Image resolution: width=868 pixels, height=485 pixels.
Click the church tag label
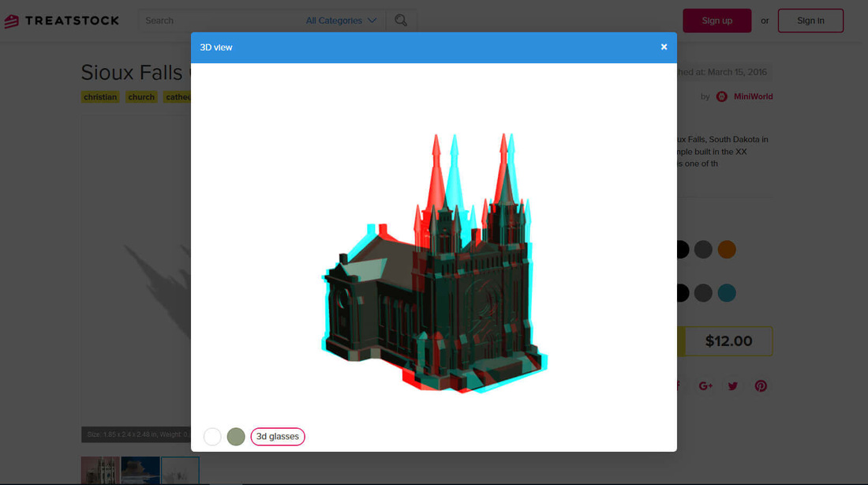[141, 96]
